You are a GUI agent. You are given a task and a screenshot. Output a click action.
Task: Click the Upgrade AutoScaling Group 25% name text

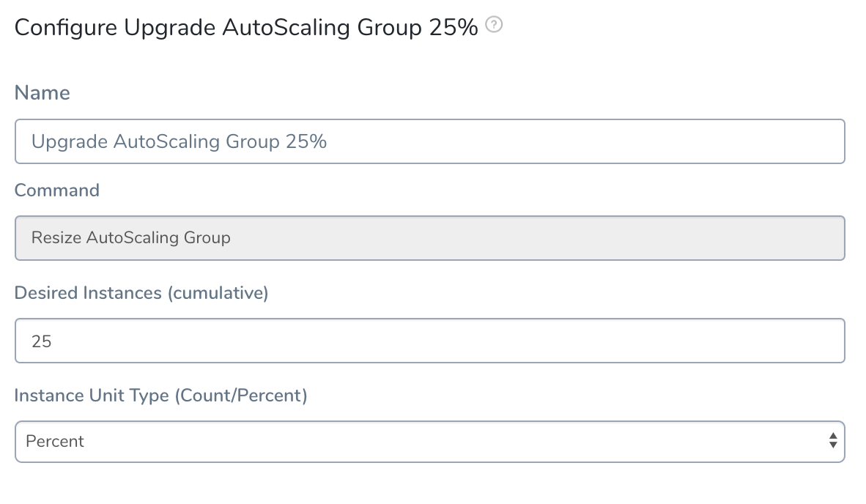click(x=179, y=142)
